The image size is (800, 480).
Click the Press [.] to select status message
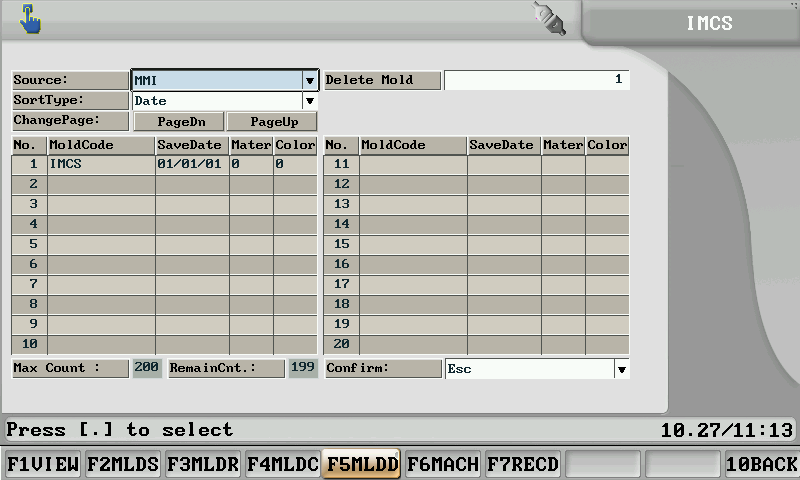(119, 430)
